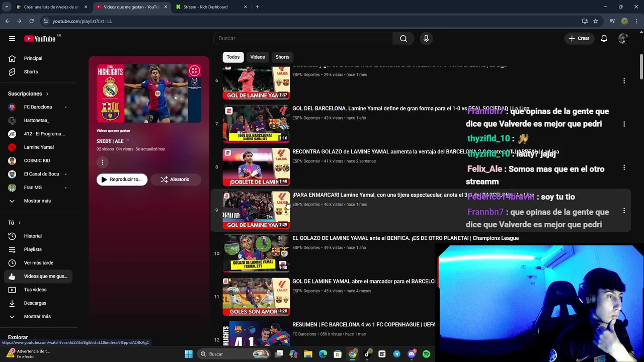Image resolution: width=644 pixels, height=362 pixels.
Task: Open the Windows Start menu
Action: pyautogui.click(x=189, y=354)
